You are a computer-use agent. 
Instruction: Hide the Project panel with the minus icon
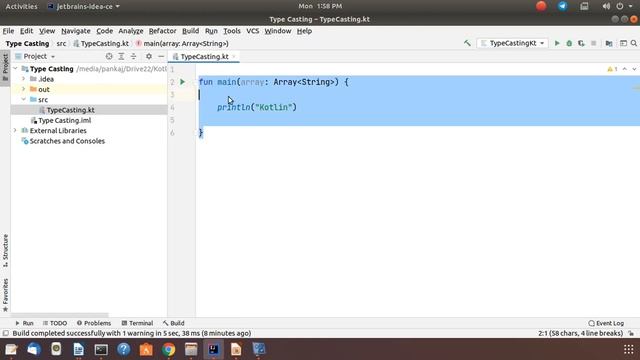click(x=161, y=56)
